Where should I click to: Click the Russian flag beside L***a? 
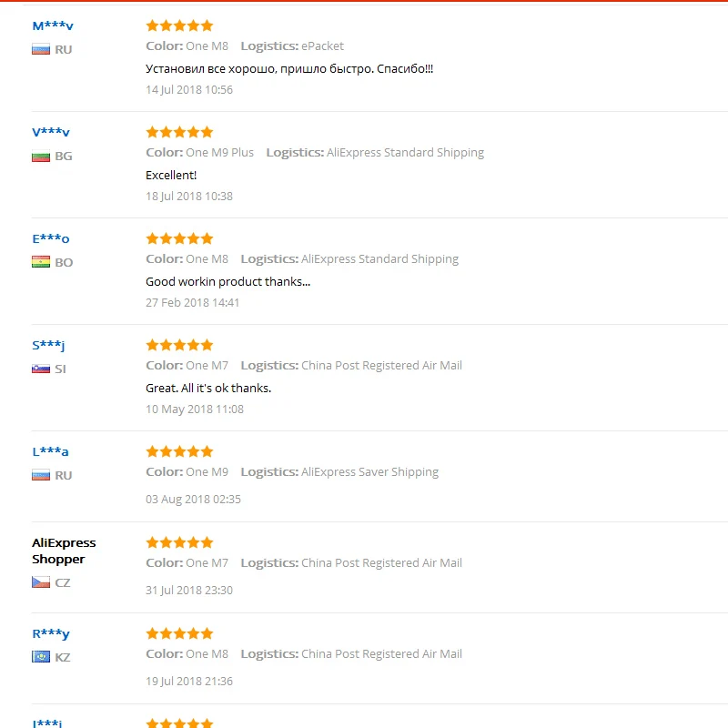coord(41,475)
